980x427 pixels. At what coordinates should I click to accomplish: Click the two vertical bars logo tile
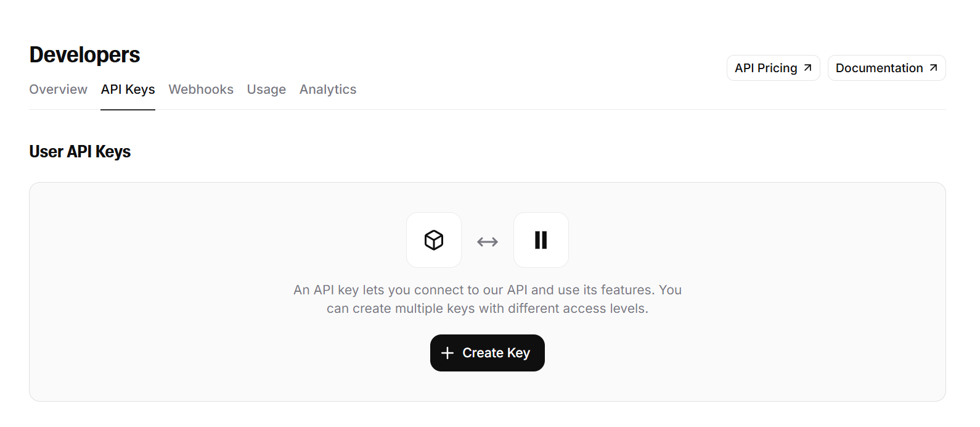pyautogui.click(x=541, y=240)
